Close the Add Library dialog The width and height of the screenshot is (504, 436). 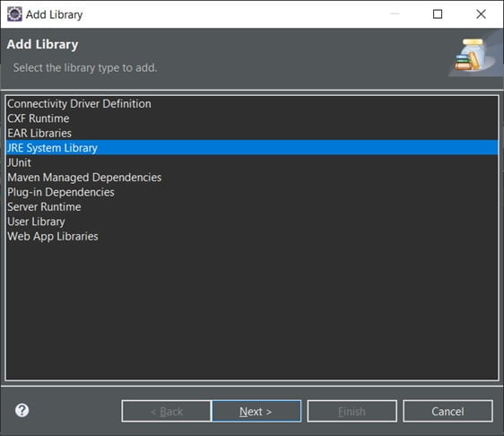[x=481, y=14]
